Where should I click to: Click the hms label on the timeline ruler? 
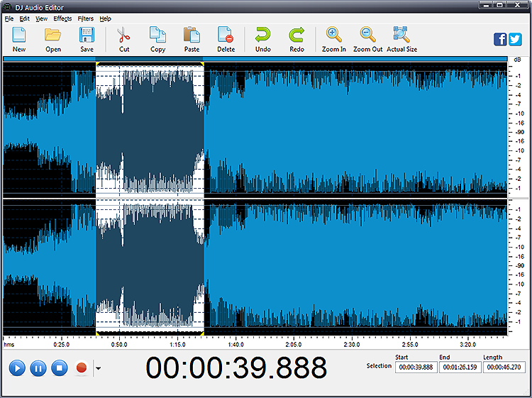click(9, 344)
